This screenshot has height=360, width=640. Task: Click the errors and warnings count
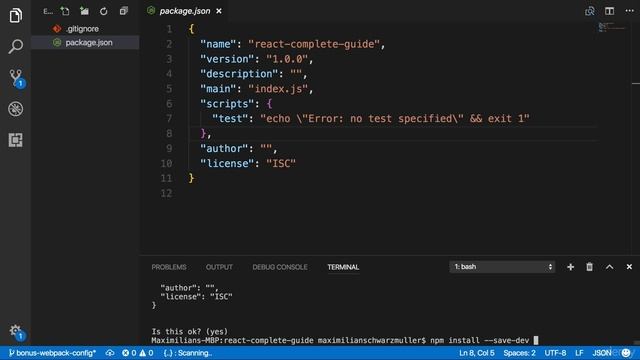[138, 353]
